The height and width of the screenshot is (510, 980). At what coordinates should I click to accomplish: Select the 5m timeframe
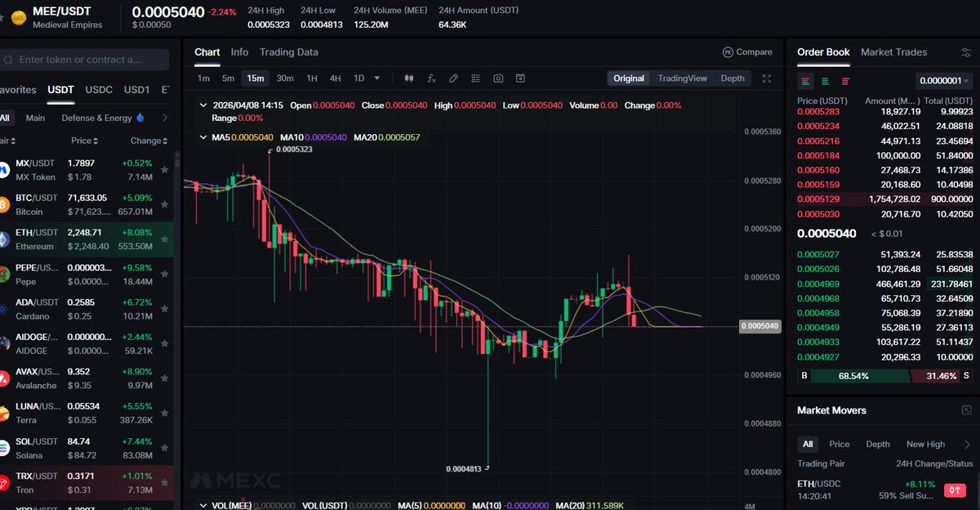click(228, 78)
